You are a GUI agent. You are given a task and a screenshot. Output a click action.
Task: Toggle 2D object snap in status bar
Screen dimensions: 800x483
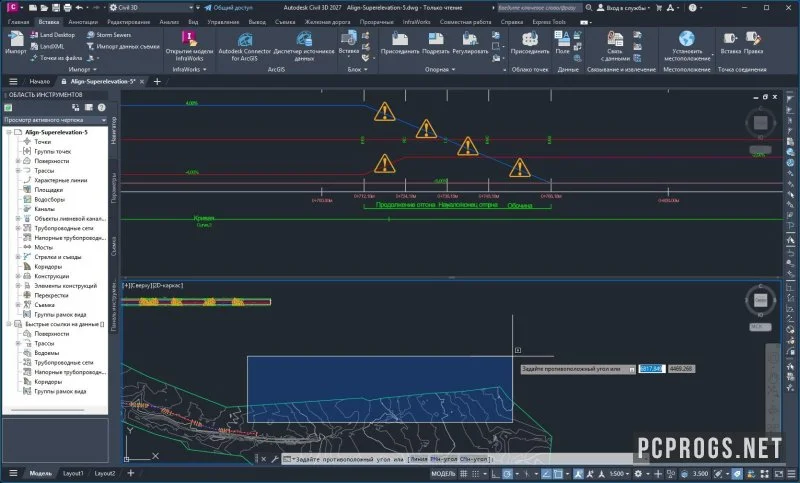558,474
